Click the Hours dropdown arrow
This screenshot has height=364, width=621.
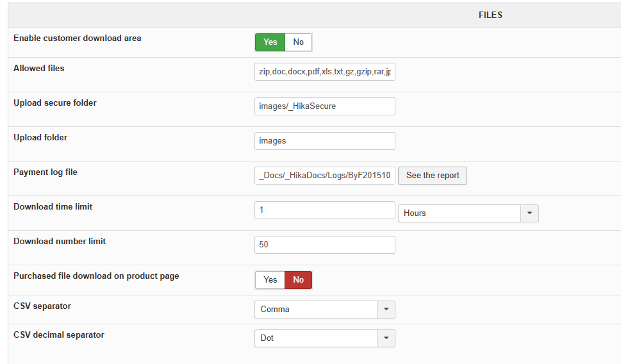530,213
